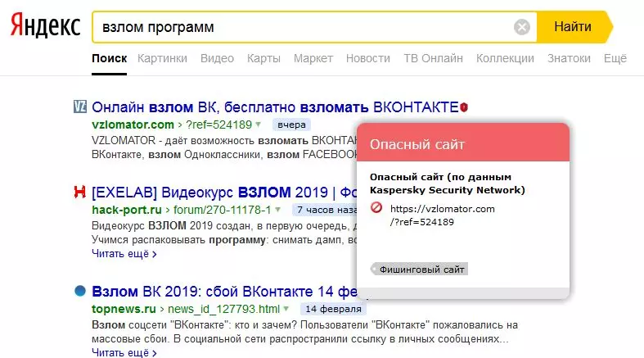Click the red EXELAB result favicon
Image resolution: width=644 pixels, height=358 pixels.
point(80,193)
